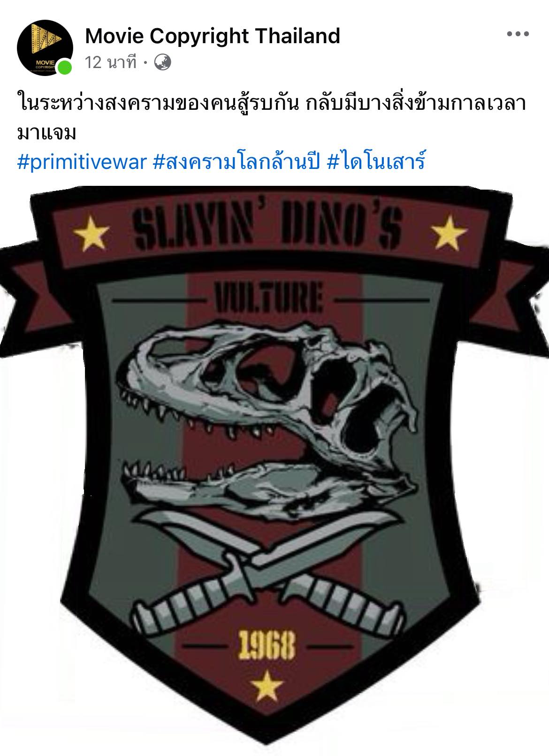Click the yellow star below 1968
Screen dimensions: 549x756
[x=267, y=686]
